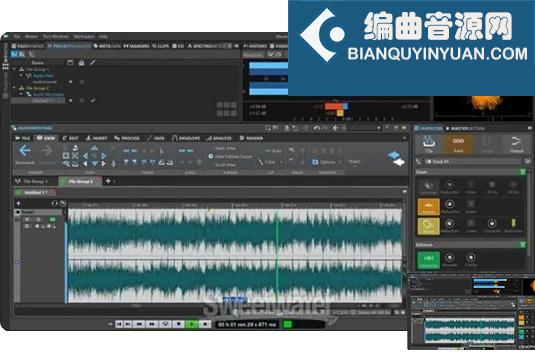Viewport: 535px width, 363px height.
Task: Open the Workspace menu
Action: tap(84, 36)
